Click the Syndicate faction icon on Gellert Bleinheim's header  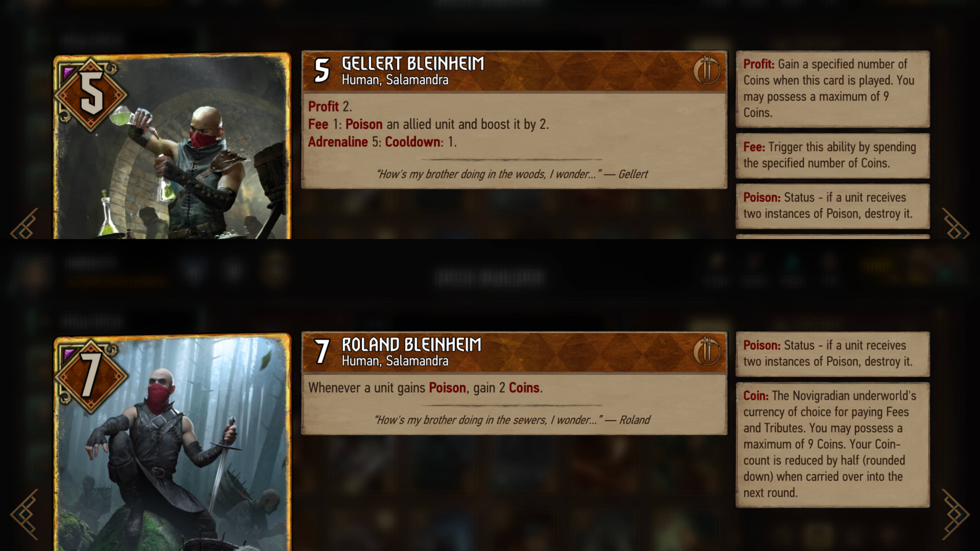(706, 70)
